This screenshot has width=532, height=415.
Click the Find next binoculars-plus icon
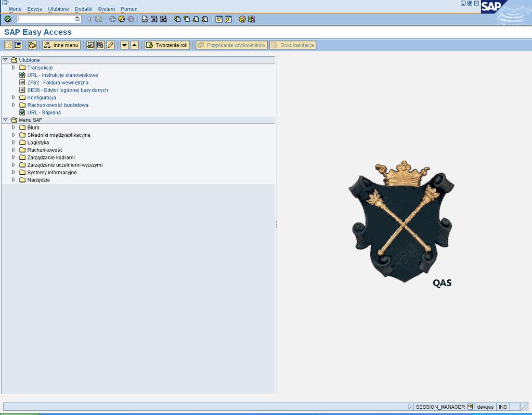[163, 19]
